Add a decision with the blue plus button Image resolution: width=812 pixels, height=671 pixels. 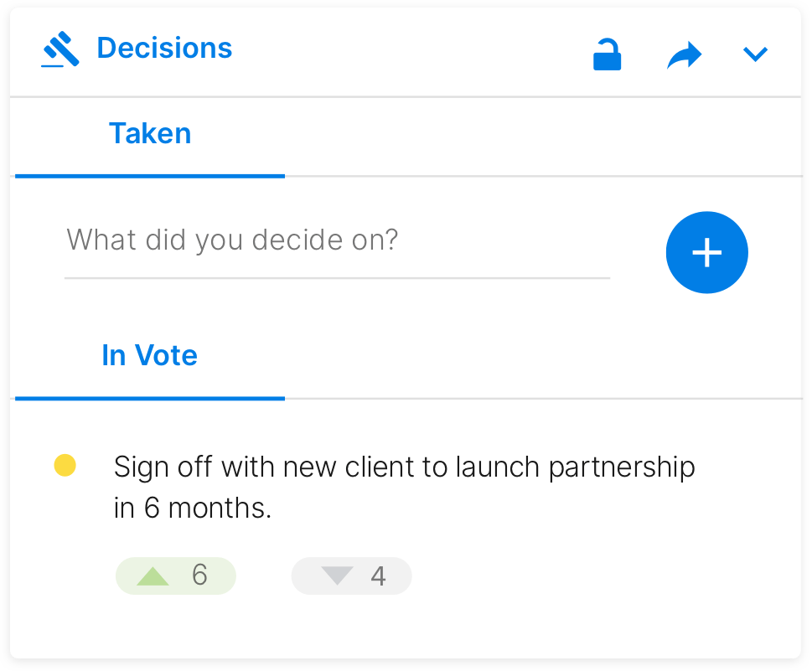707,253
